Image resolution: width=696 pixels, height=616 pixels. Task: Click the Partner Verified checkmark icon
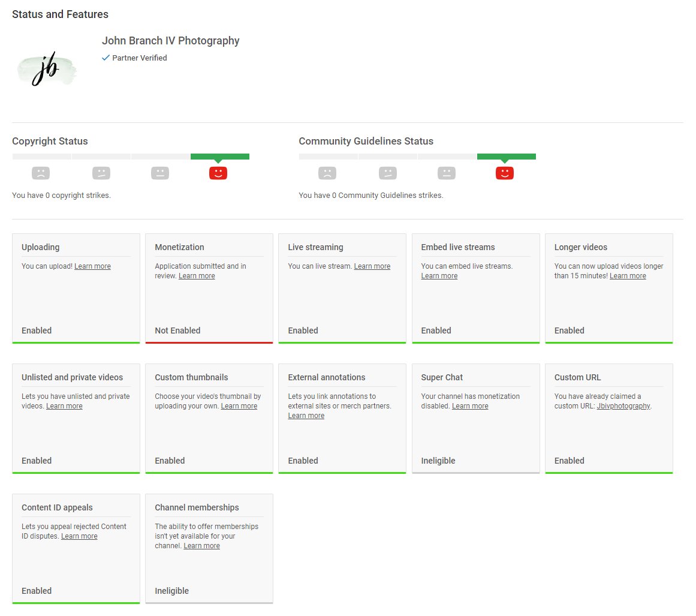pyautogui.click(x=106, y=58)
